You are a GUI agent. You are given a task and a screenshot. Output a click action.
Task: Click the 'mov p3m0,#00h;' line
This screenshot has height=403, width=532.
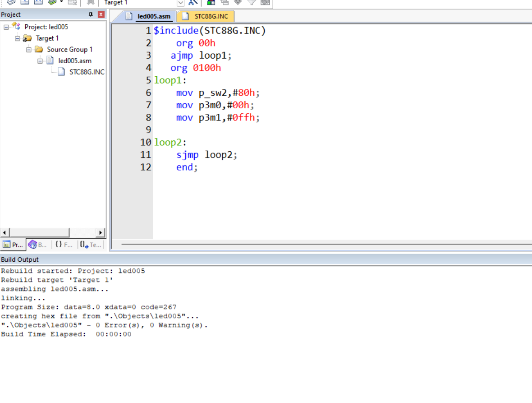[215, 105]
